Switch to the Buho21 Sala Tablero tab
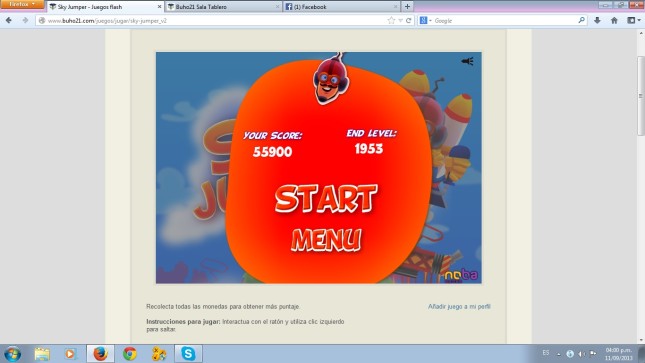 223,7
